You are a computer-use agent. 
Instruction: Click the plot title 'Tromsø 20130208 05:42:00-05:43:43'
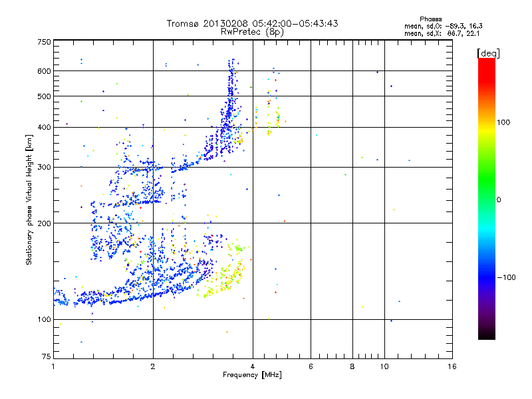[252, 23]
